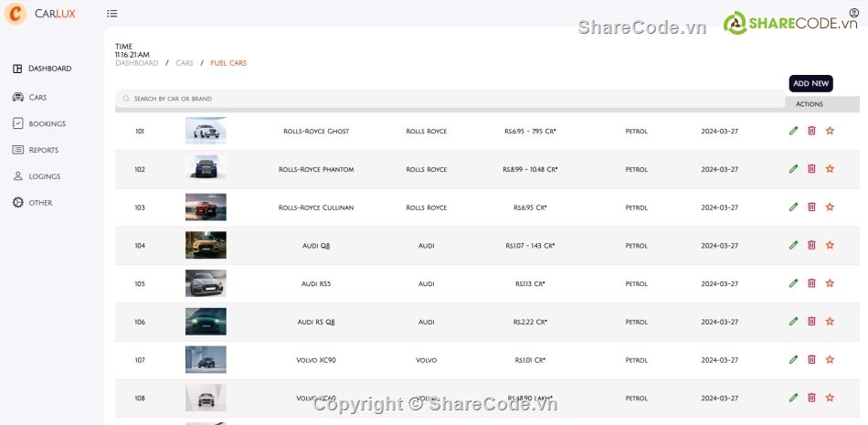Delete the Rolls-Royce Ghost row
Viewport: 868px width, 425px height.
(x=811, y=131)
